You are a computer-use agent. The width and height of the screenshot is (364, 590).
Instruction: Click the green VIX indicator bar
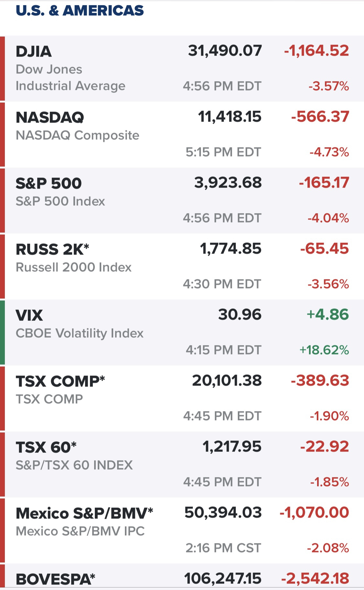pyautogui.click(x=2, y=333)
